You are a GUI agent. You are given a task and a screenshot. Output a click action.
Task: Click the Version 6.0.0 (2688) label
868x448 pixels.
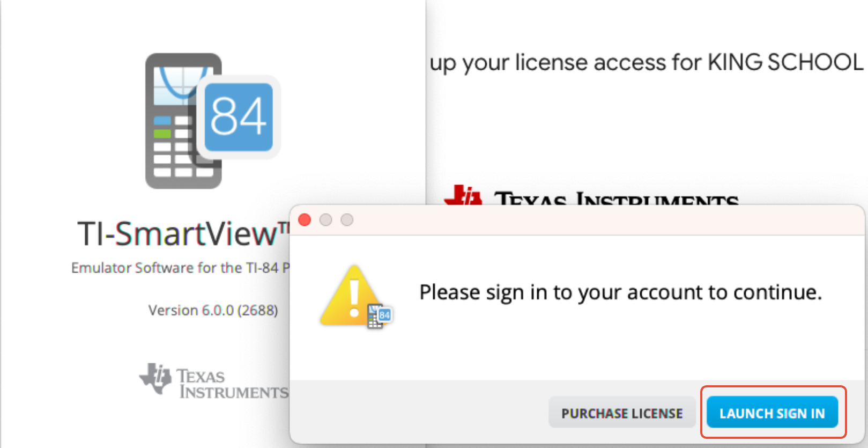click(x=213, y=310)
